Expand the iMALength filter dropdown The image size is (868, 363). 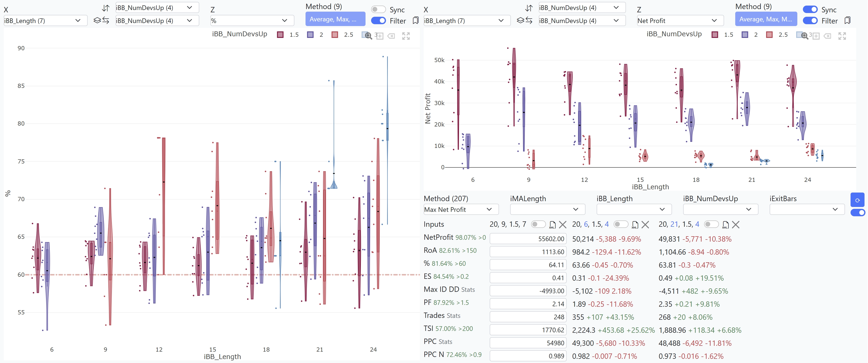(x=548, y=209)
